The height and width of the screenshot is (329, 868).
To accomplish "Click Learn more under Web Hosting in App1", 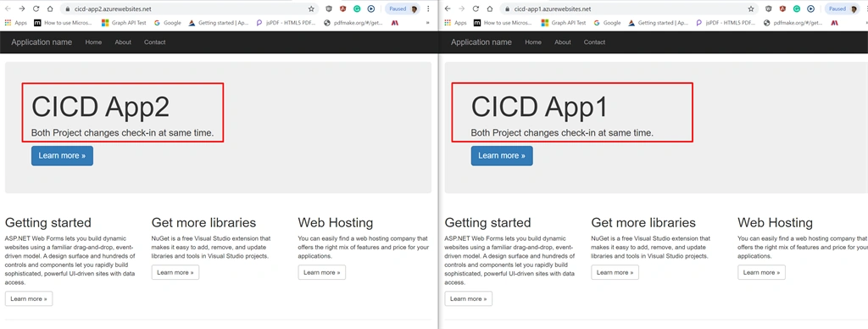I will tap(761, 272).
